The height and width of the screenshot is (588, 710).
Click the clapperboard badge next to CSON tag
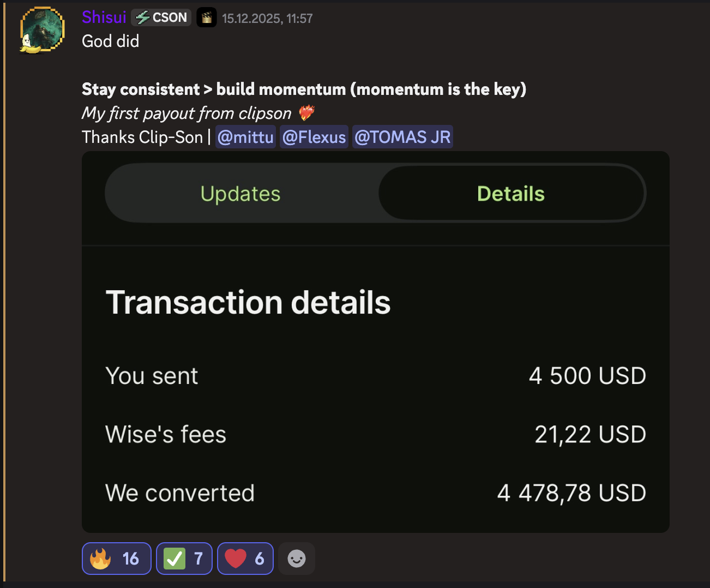(x=206, y=17)
